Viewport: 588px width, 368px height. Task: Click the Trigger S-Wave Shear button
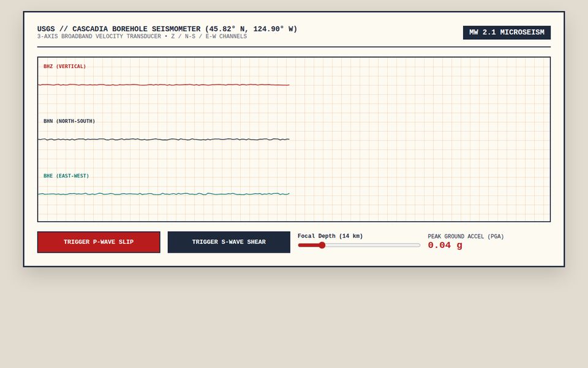[x=228, y=242]
